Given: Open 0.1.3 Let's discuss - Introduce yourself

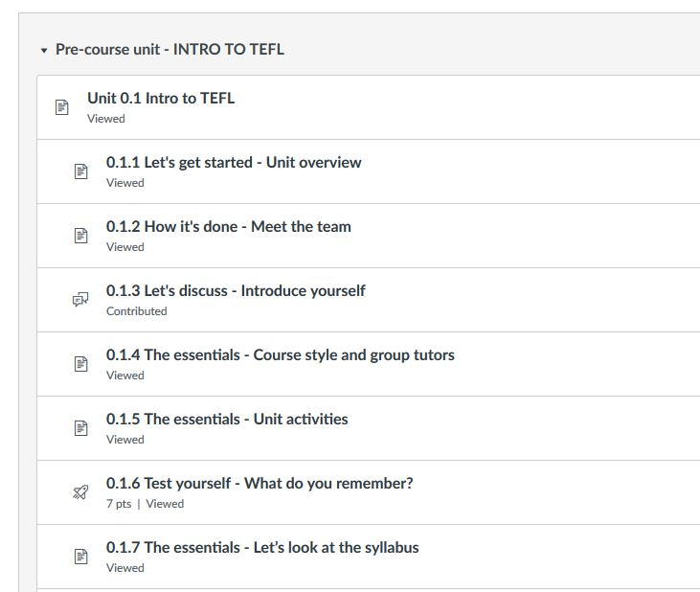Looking at the screenshot, I should [x=236, y=291].
